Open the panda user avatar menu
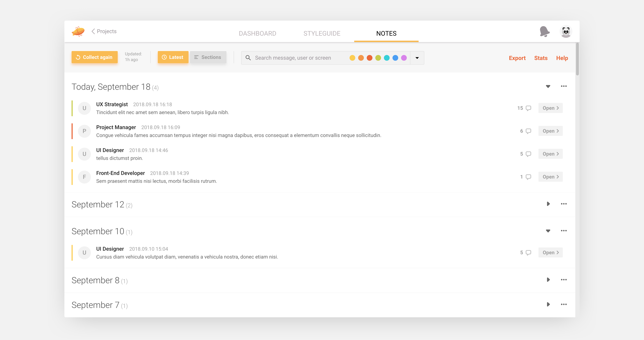Viewport: 644px width, 340px height. (566, 32)
